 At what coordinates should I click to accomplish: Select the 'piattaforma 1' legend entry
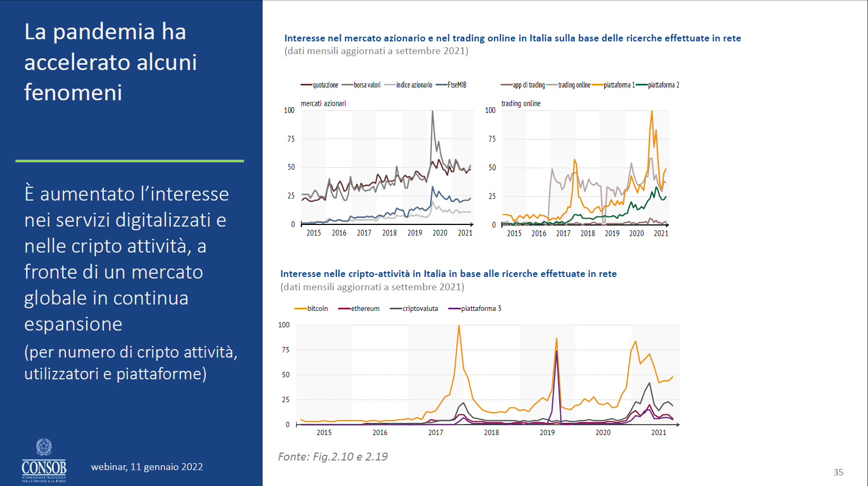613,85
